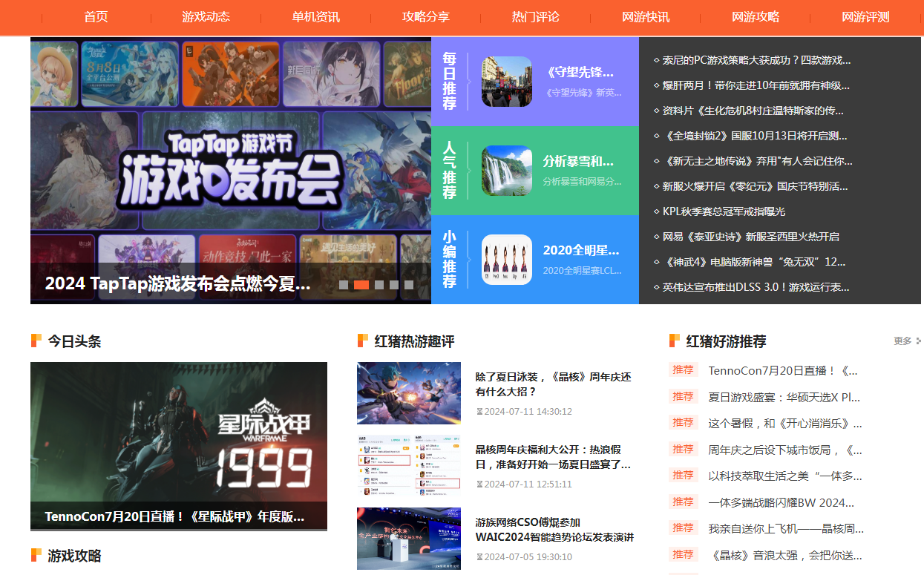Open recommended item 这个暑假，和《开心消消乐》

[x=785, y=424]
